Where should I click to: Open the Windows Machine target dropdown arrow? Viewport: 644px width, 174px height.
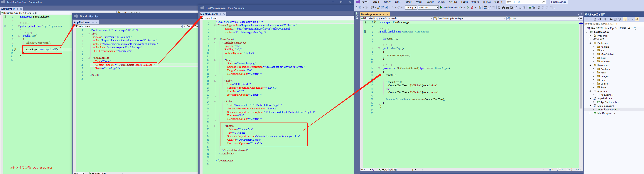pos(465,8)
